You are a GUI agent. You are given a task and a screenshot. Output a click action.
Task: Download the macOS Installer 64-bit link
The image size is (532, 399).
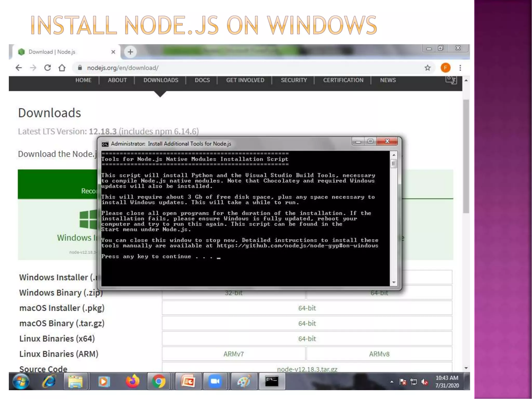coord(307,308)
